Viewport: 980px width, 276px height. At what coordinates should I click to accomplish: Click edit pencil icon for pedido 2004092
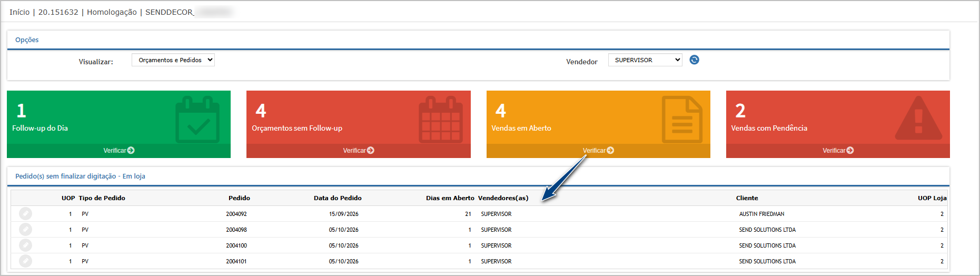tap(25, 214)
